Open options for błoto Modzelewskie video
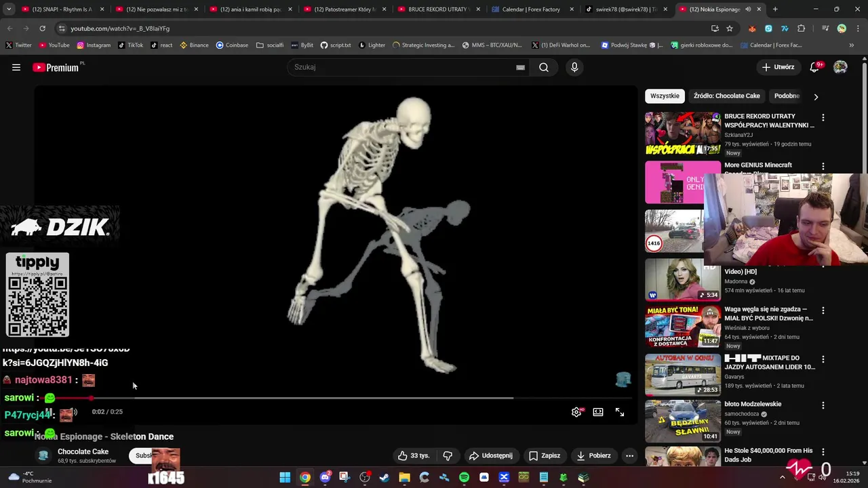868x488 pixels. pos(823,405)
